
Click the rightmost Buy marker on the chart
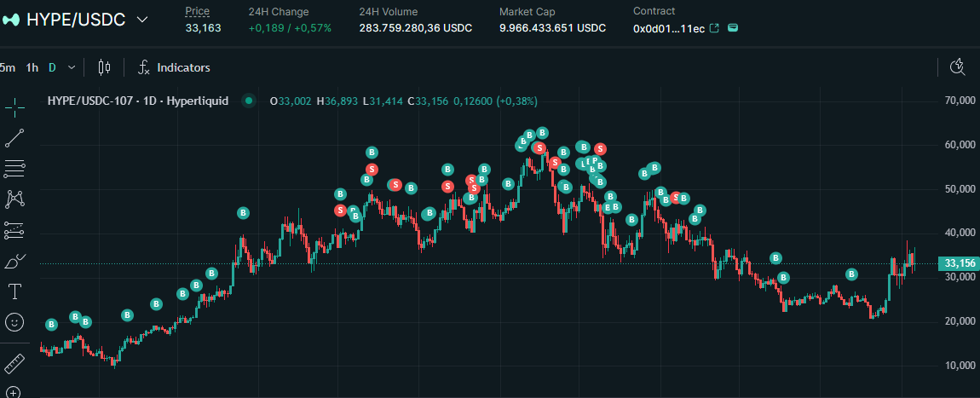tap(852, 274)
